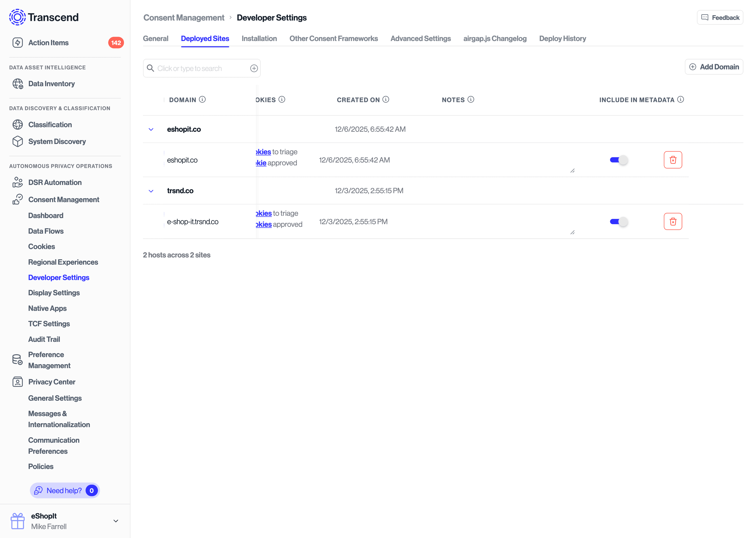Select the Data Inventory globe icon

pyautogui.click(x=18, y=84)
